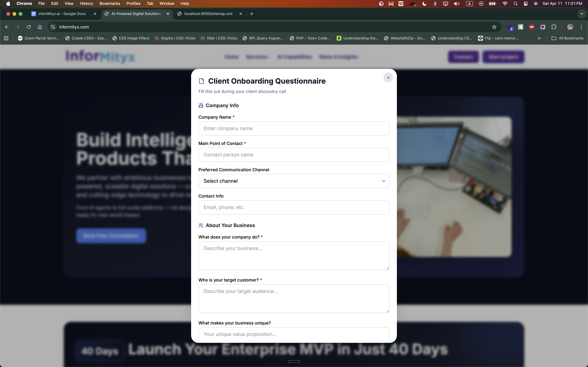Open macOS Spotlight search icon

point(515,4)
